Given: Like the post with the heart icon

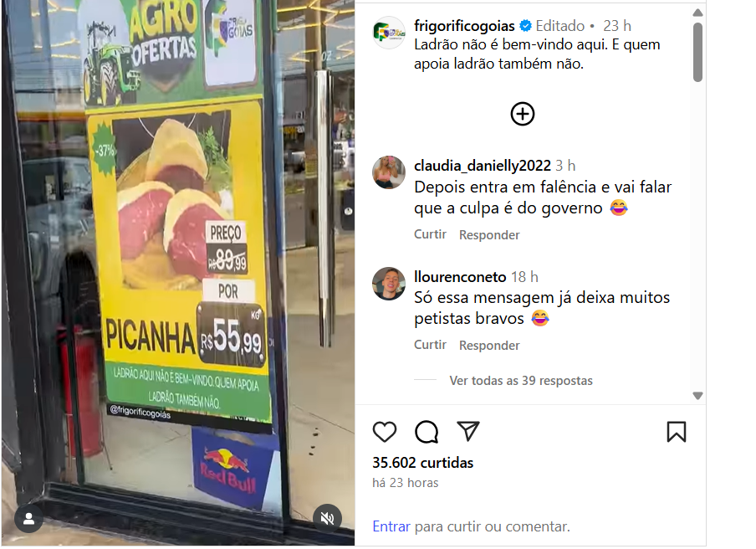Looking at the screenshot, I should pyautogui.click(x=384, y=432).
